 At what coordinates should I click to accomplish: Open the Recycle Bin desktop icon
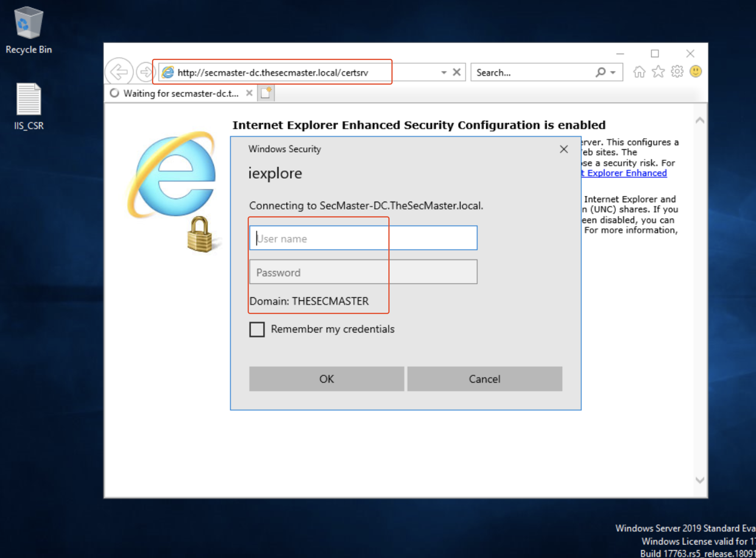[29, 30]
